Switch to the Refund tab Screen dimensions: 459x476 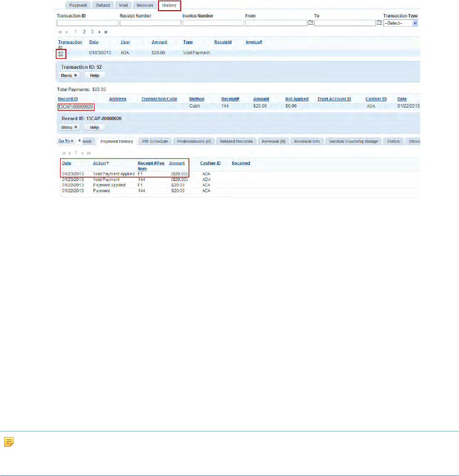click(103, 5)
